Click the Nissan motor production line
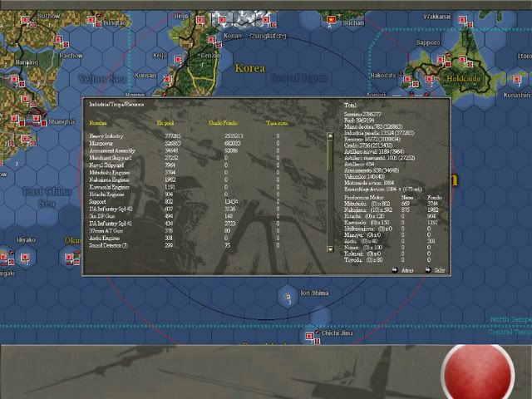Image resolution: width=532 pixels, height=399 pixels. click(x=387, y=248)
